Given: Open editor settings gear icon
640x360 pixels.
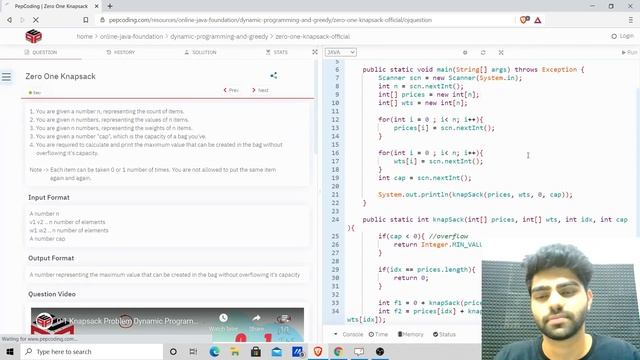Looking at the screenshot, I should [x=465, y=52].
